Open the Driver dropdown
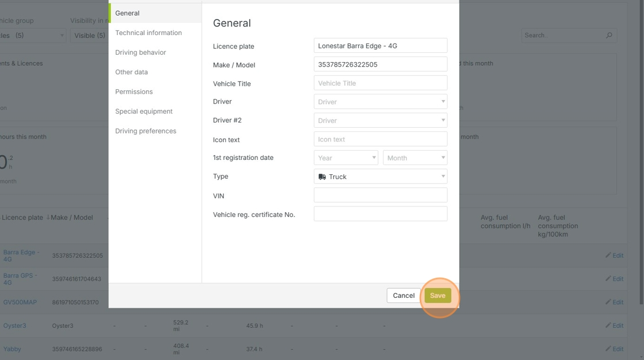The width and height of the screenshot is (644, 360). [x=380, y=102]
